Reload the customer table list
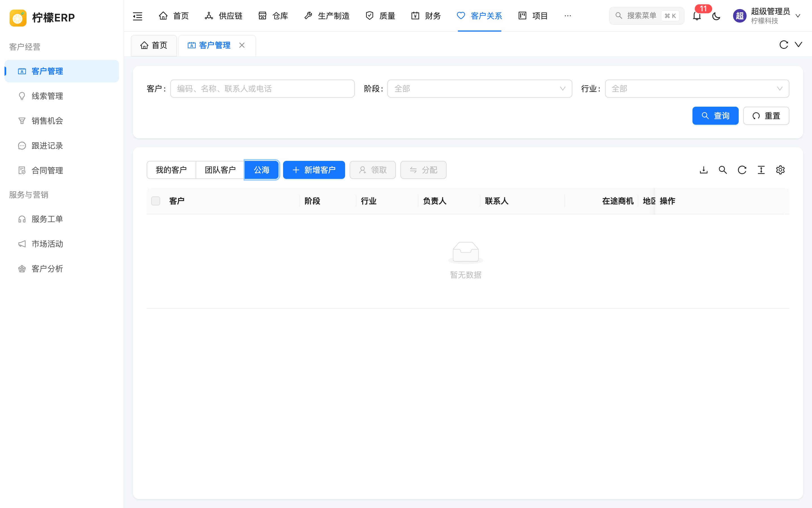 click(742, 170)
